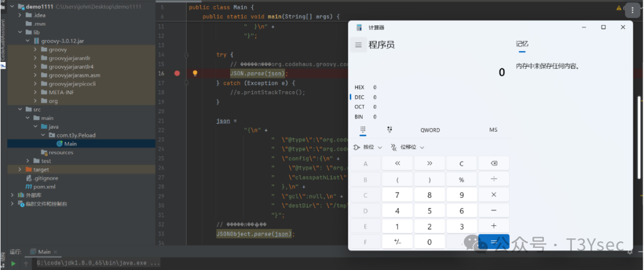Open the CodeAuditAssistant side tool tab
Screen dimensions: 644x270
tap(3, 41)
